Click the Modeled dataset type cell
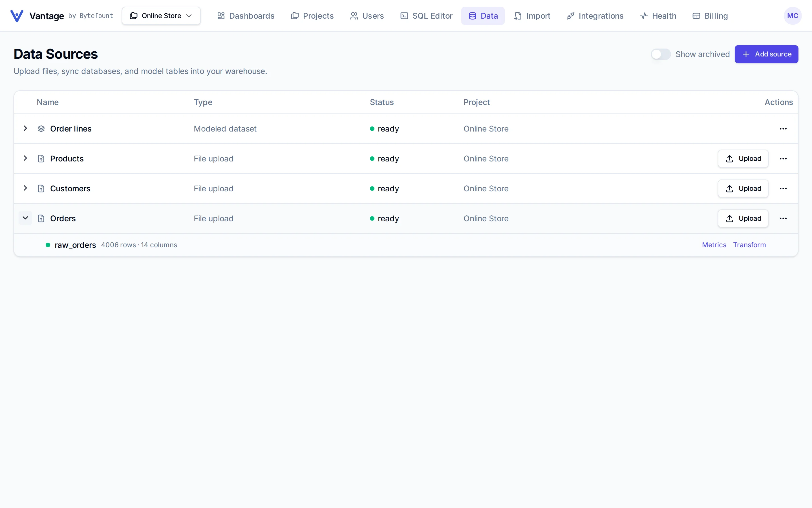 225,129
